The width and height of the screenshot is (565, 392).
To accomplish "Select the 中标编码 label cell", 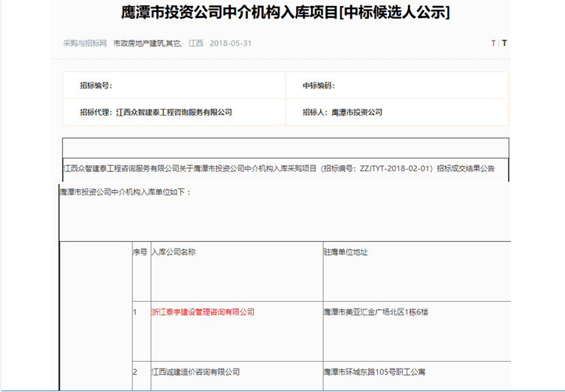I will click(397, 86).
